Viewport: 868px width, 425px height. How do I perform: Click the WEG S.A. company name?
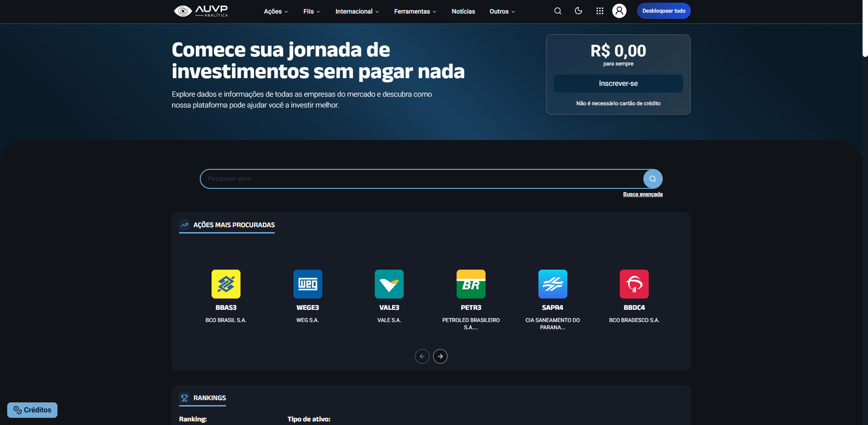(x=308, y=320)
